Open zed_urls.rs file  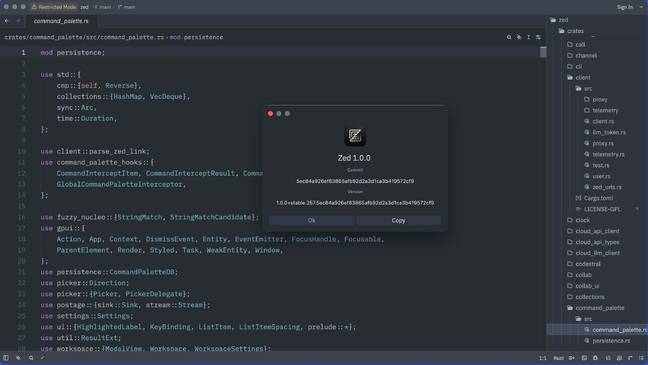[603, 187]
